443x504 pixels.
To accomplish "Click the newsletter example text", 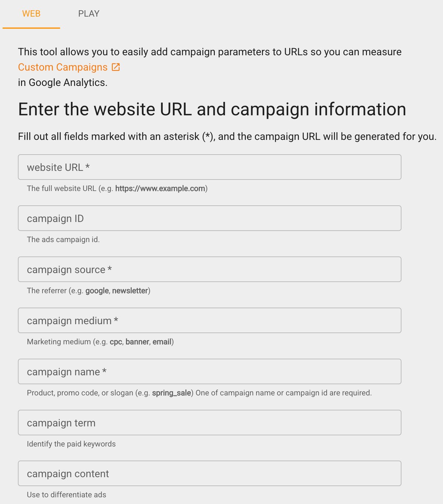I will click(131, 291).
